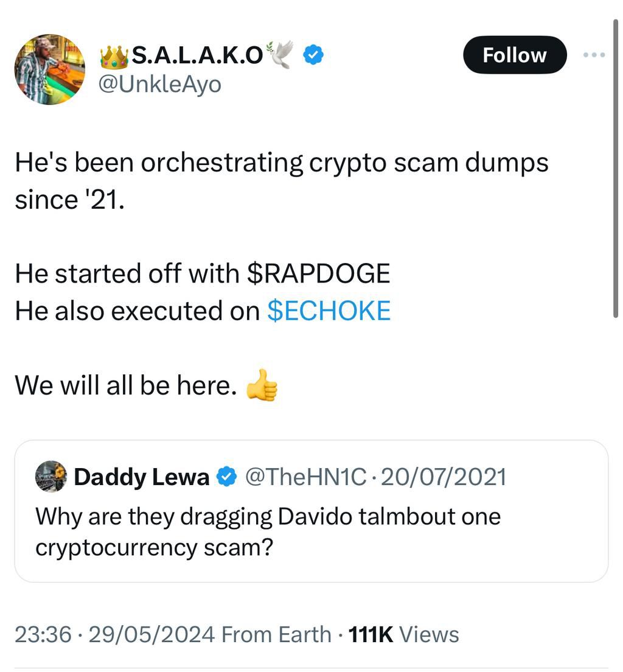Open the $ECHOKE cashtag link

click(x=329, y=310)
